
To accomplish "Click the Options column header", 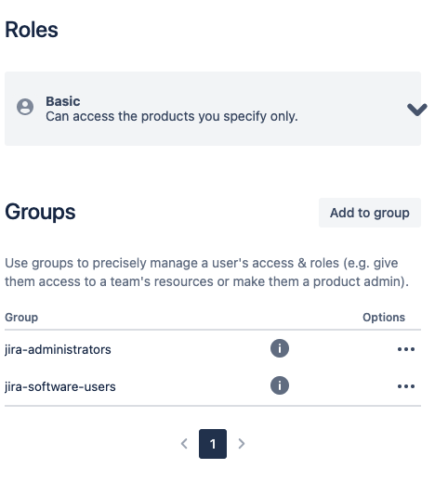I will point(384,318).
